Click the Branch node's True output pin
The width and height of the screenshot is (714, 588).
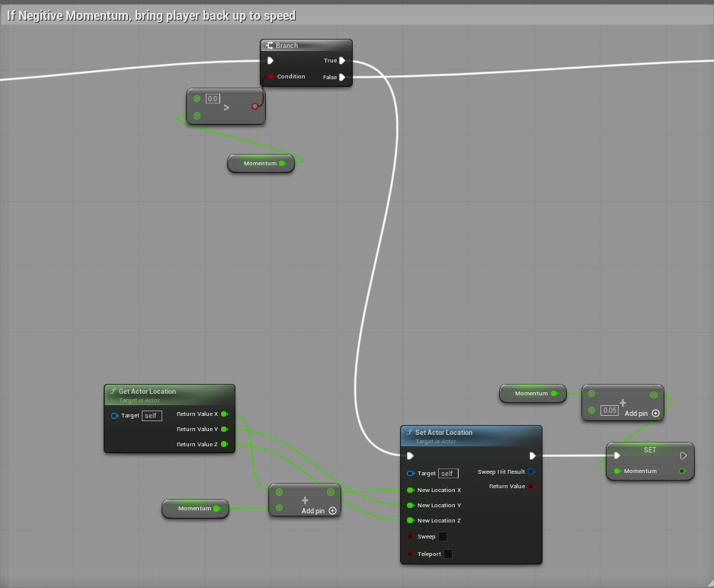[x=342, y=61]
